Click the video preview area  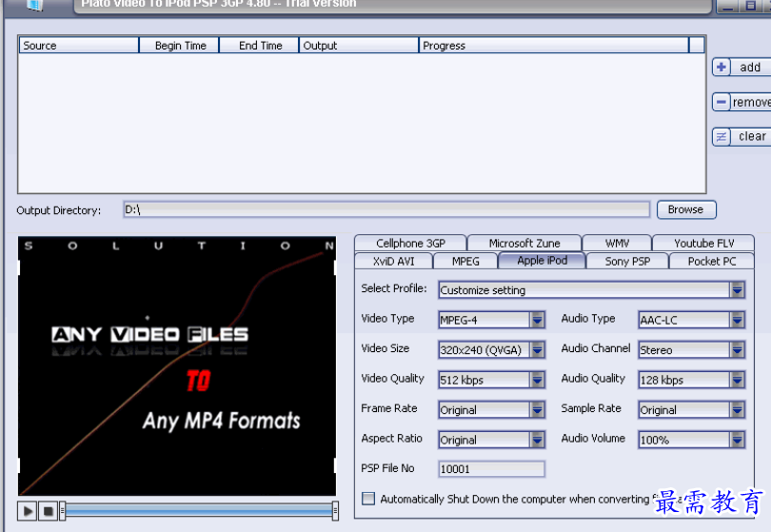(177, 365)
